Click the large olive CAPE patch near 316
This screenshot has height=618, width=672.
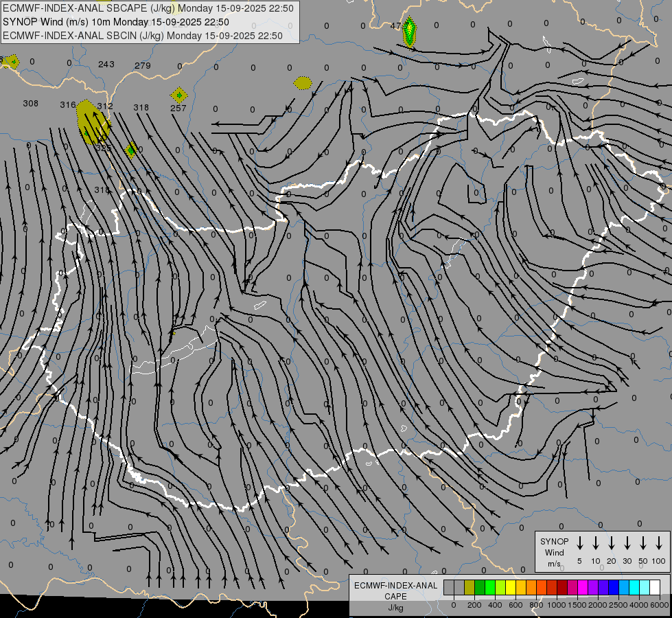pyautogui.click(x=92, y=122)
